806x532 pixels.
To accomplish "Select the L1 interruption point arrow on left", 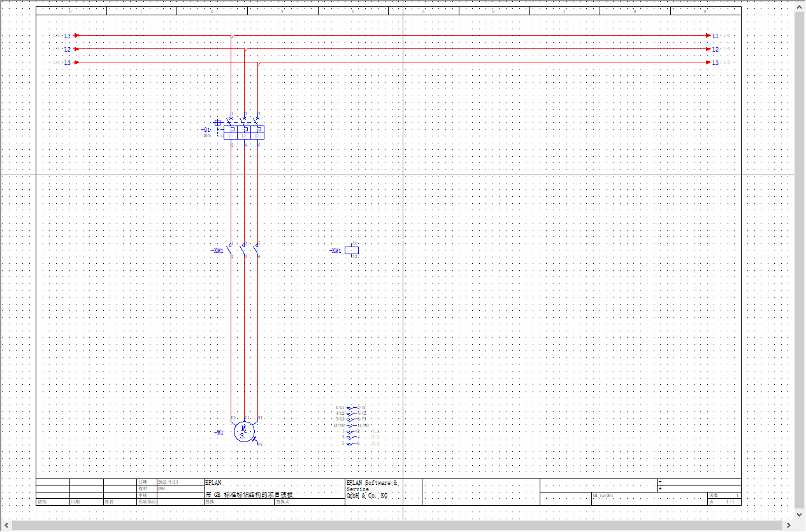I will pos(76,36).
